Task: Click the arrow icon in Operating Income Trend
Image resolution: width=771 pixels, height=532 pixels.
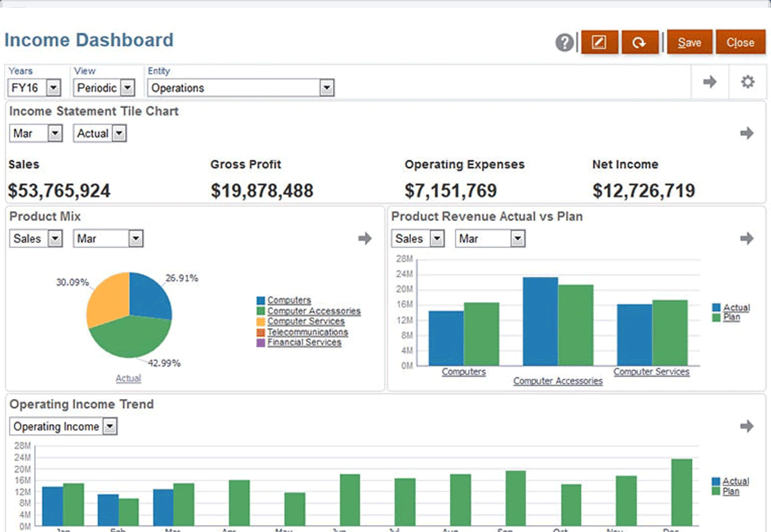Action: coord(746,426)
